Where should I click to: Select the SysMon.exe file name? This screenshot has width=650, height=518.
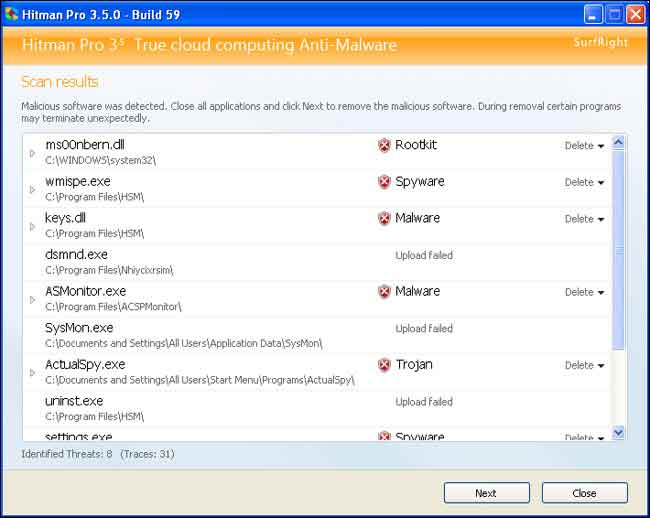(x=79, y=328)
